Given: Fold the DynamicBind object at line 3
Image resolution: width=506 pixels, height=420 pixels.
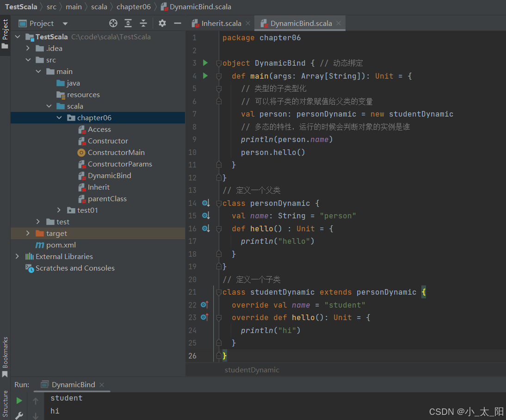Looking at the screenshot, I should (x=219, y=63).
